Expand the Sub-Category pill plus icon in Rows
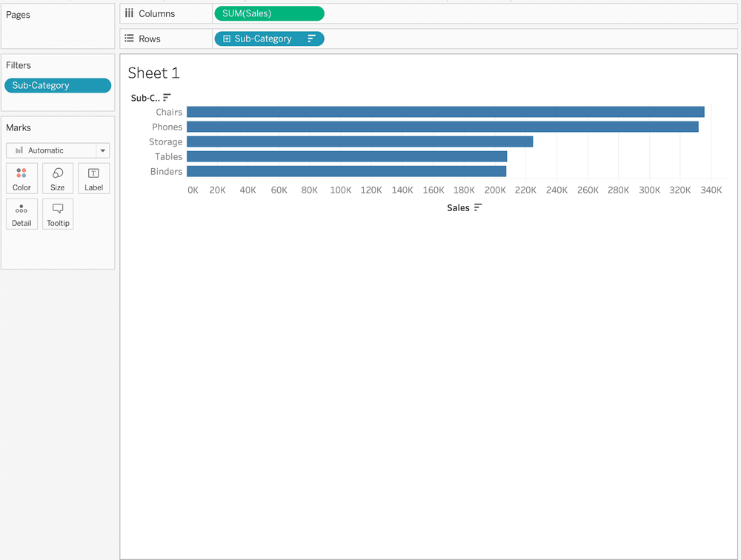The height and width of the screenshot is (560, 741). point(227,39)
